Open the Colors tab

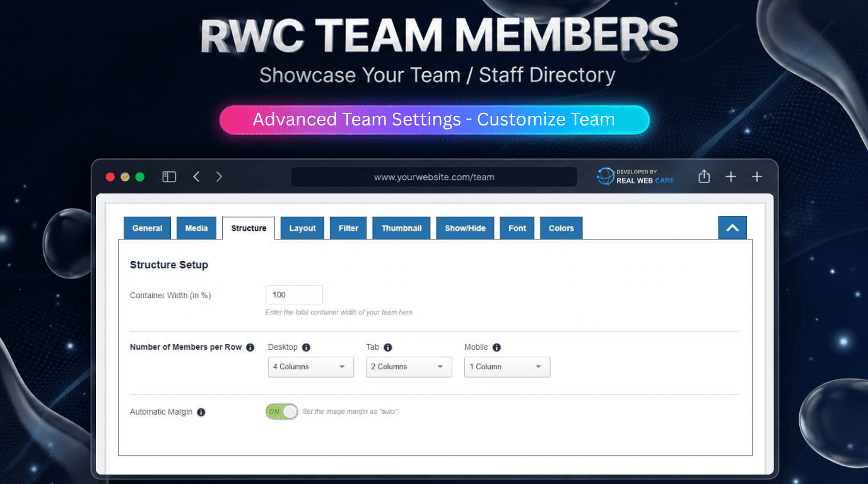(561, 228)
